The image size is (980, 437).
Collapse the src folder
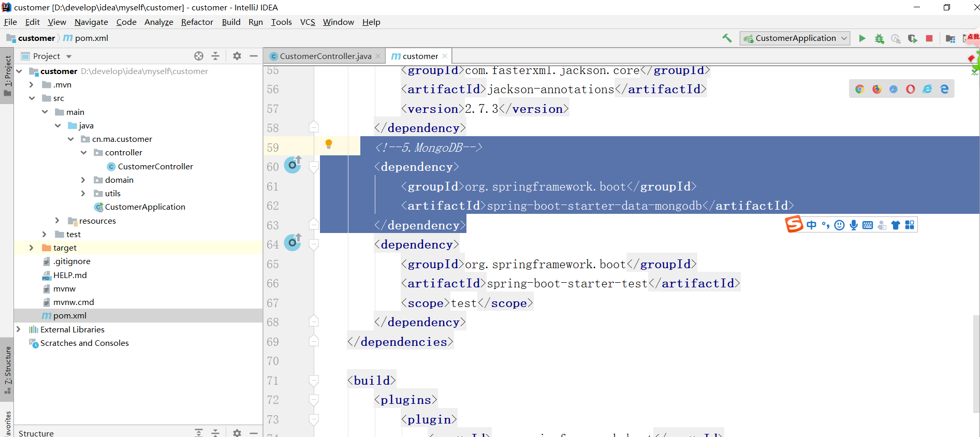[x=32, y=98]
